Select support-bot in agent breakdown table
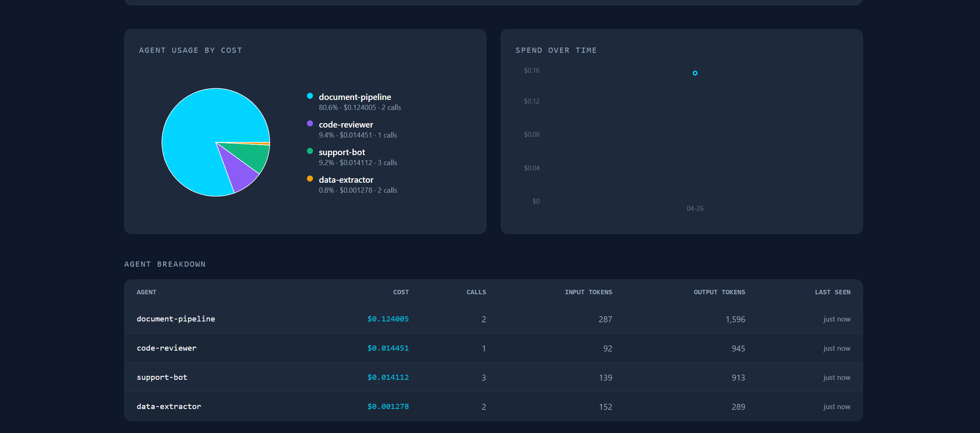 tap(162, 377)
